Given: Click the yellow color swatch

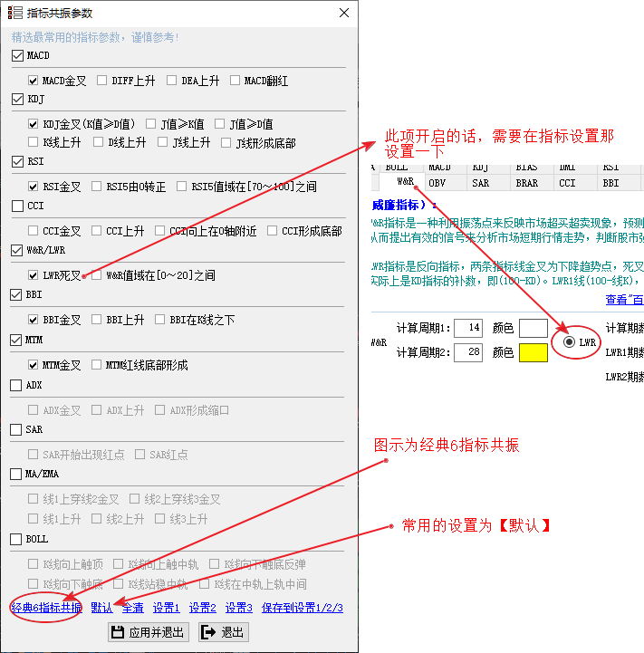Looking at the screenshot, I should [x=533, y=352].
